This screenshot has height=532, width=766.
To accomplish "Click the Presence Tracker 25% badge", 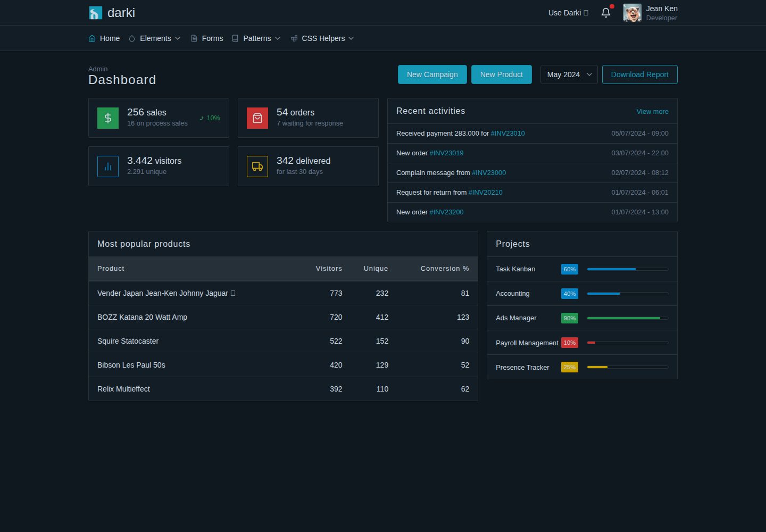I will pos(570,367).
